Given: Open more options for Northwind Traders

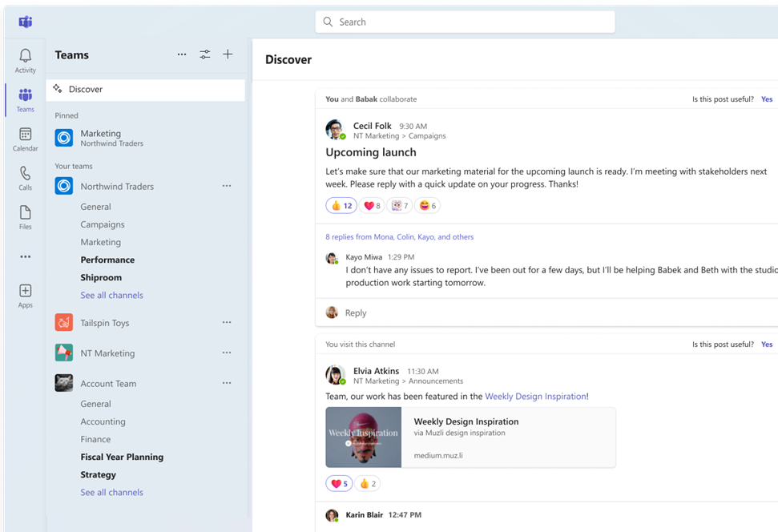Looking at the screenshot, I should click(x=227, y=186).
